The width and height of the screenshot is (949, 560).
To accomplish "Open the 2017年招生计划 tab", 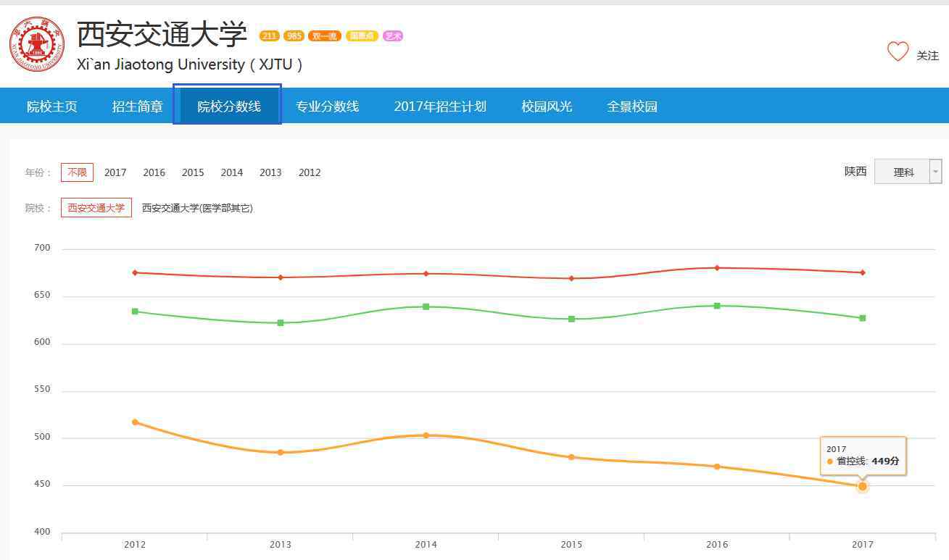I will tap(440, 106).
